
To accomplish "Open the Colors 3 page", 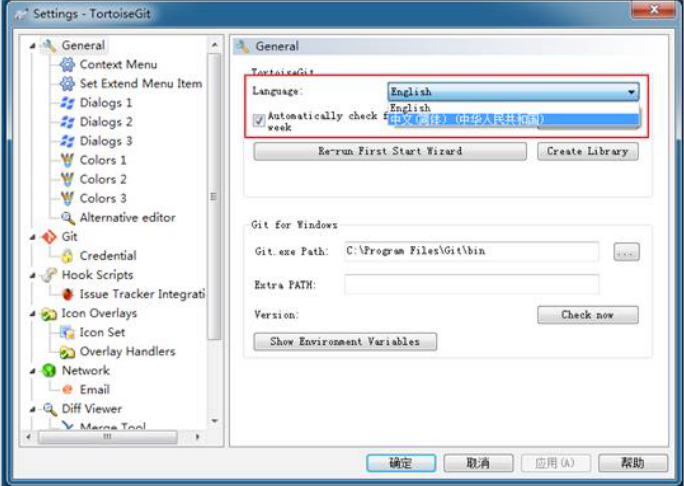I will tap(103, 199).
